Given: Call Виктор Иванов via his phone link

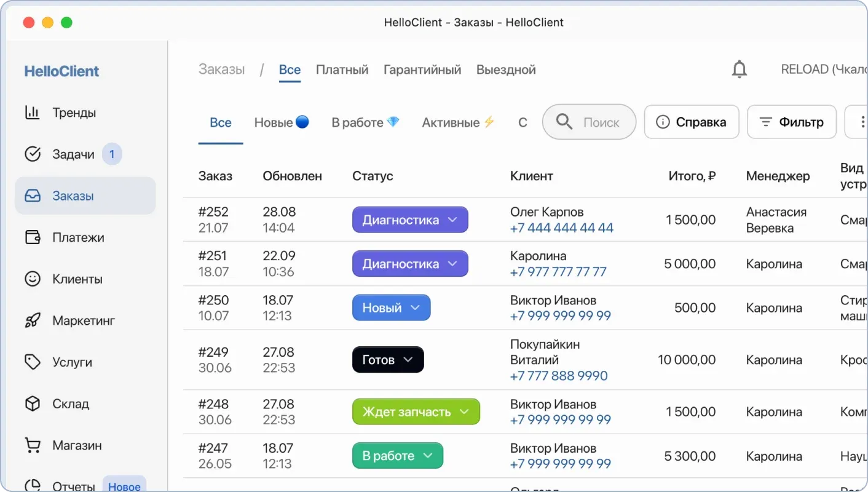Looking at the screenshot, I should (560, 316).
